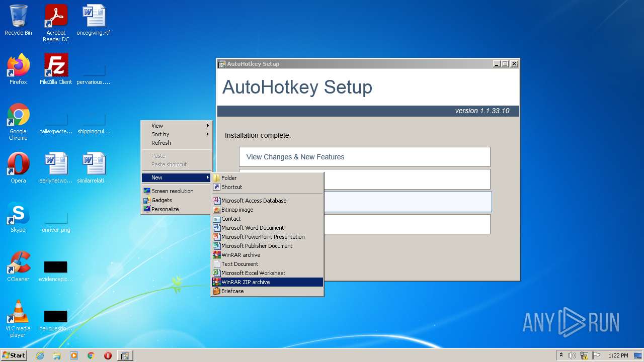Create new WinRAR archive
The image size is (644, 362).
[x=267, y=255]
